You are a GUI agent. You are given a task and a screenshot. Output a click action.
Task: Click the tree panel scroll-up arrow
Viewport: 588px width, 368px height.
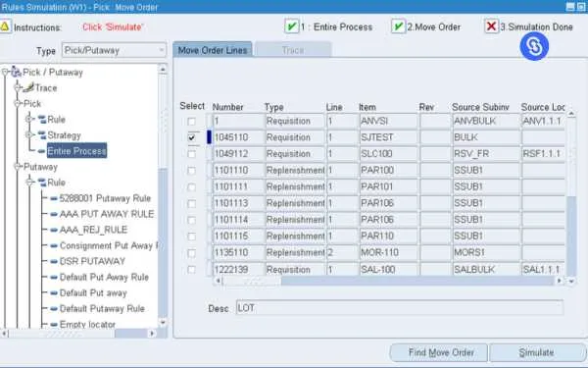[163, 70]
